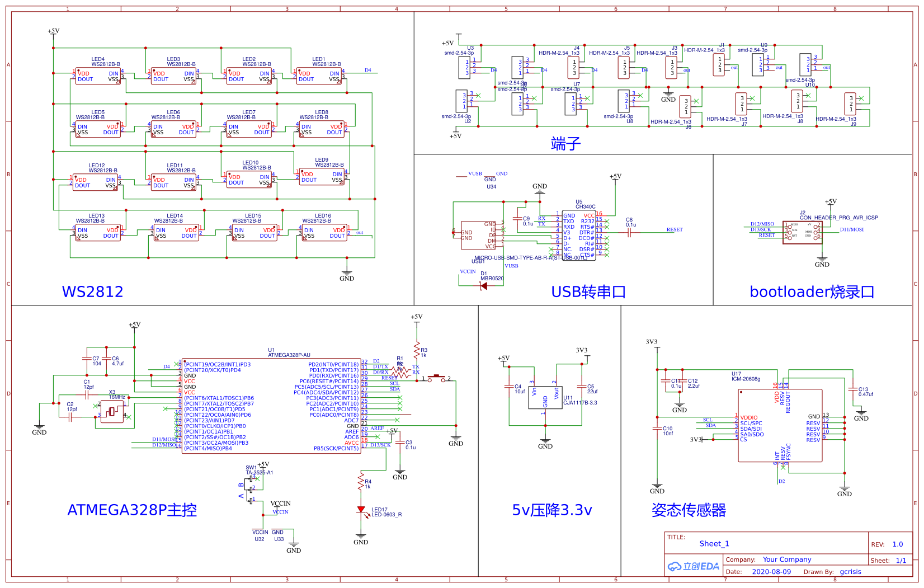
Task: Select the U11 CJA1117B-3.3 regulator symbol
Action: point(545,398)
